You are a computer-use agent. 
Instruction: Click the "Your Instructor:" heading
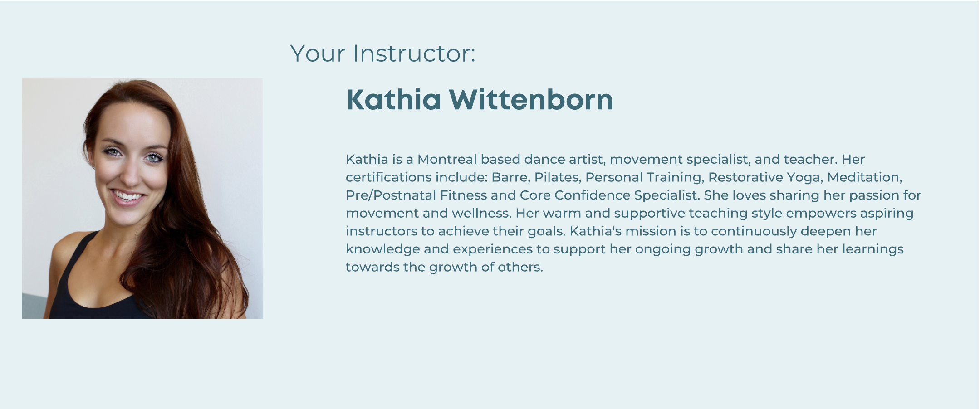(x=383, y=54)
